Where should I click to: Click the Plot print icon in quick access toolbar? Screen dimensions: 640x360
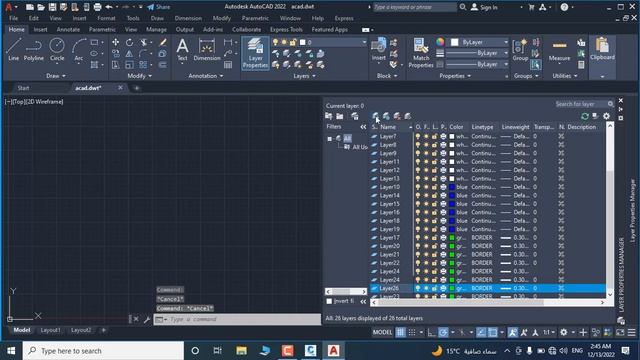click(x=97, y=7)
